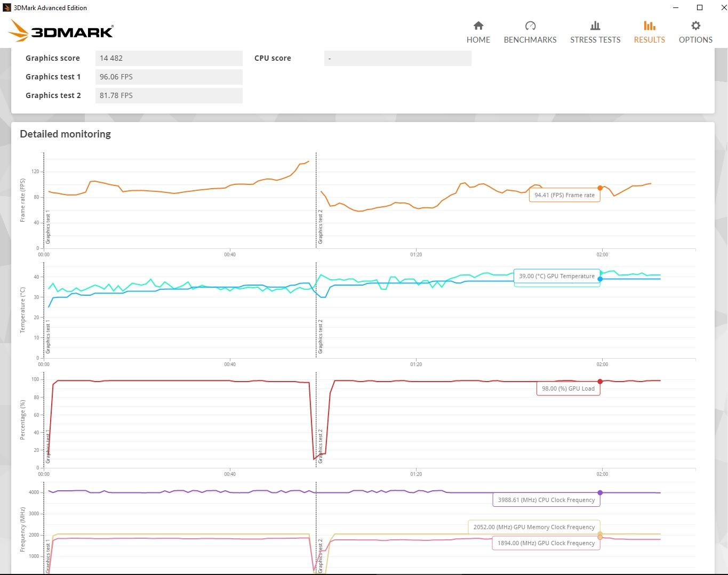Click the Graphics test 1 value 96.06 FPS
The image size is (728, 575).
coord(169,77)
